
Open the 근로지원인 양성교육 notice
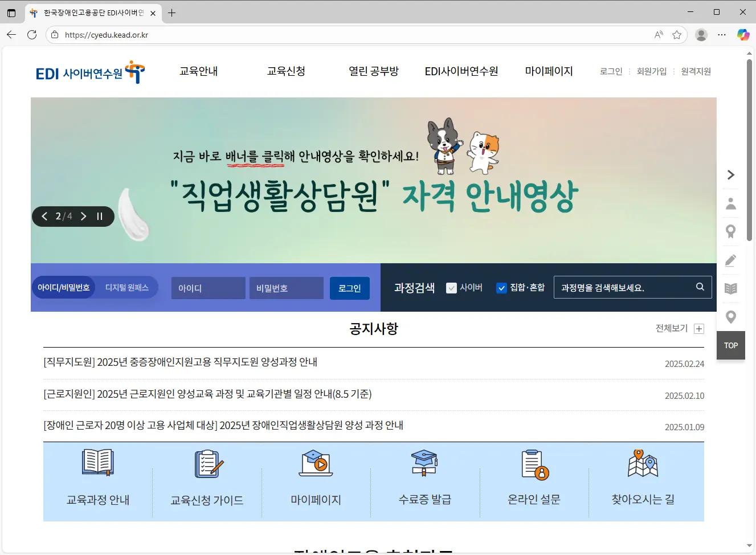tap(207, 394)
